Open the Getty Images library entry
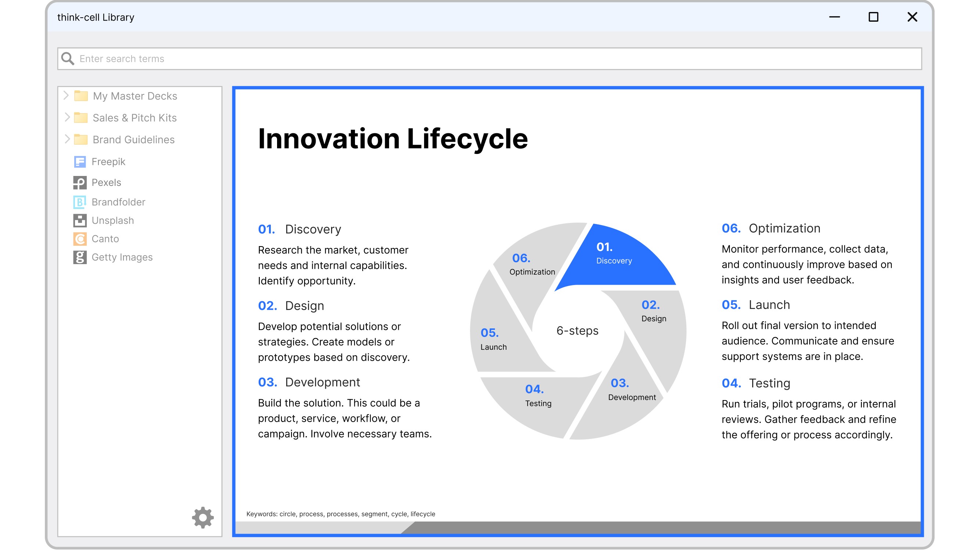Image resolution: width=980 pixels, height=551 pixels. point(122,258)
